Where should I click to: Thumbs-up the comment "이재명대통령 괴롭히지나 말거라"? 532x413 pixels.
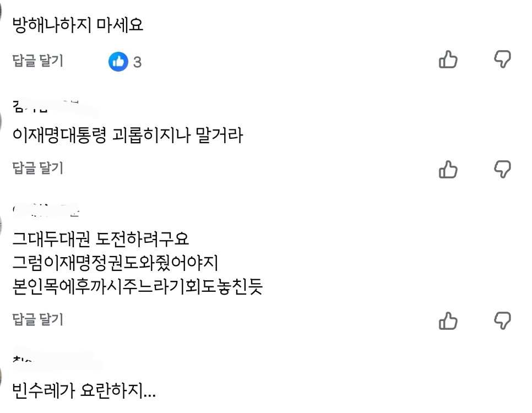click(448, 170)
